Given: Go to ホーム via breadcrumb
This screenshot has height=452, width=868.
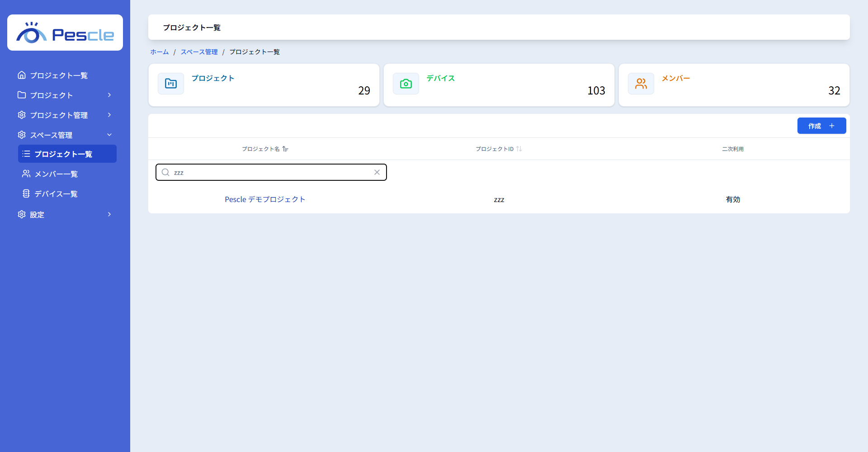Looking at the screenshot, I should 160,52.
